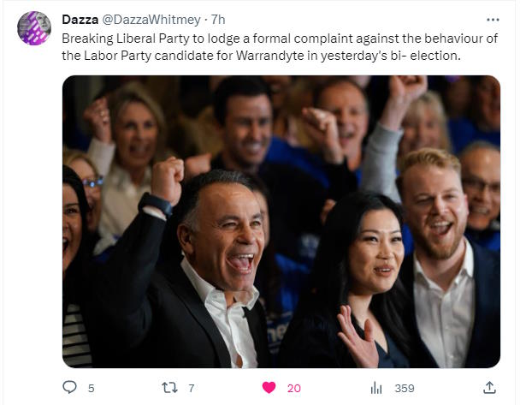
Task: Click the retweet arrows icon
Action: click(x=169, y=388)
